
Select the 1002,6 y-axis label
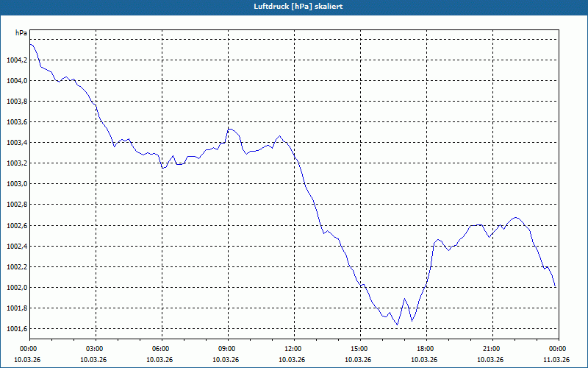[x=17, y=226]
